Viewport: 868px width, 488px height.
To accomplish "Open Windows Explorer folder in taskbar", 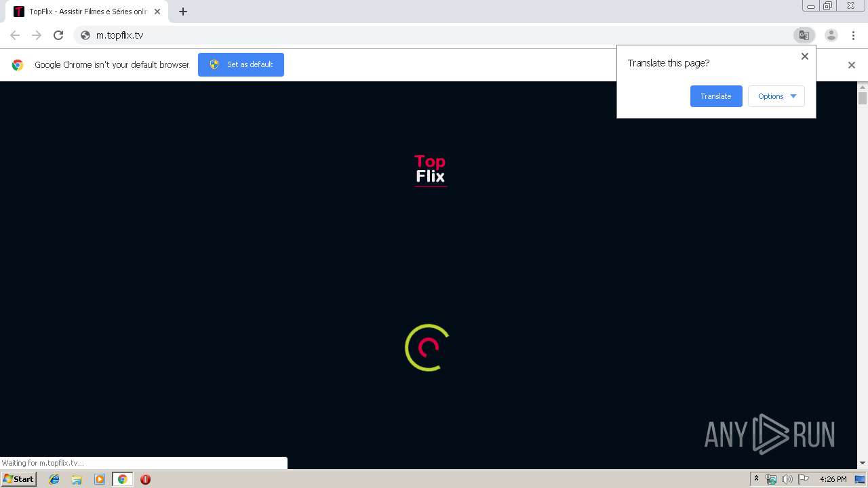I will coord(77,479).
